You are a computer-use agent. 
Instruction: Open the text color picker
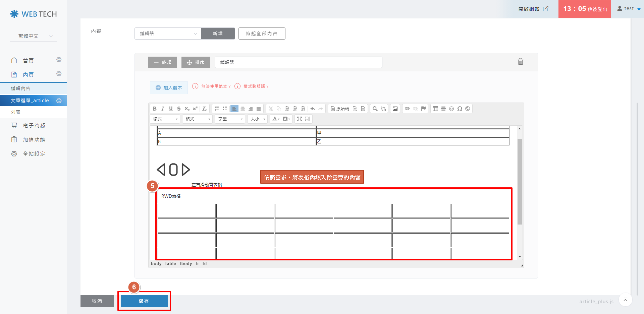click(276, 119)
